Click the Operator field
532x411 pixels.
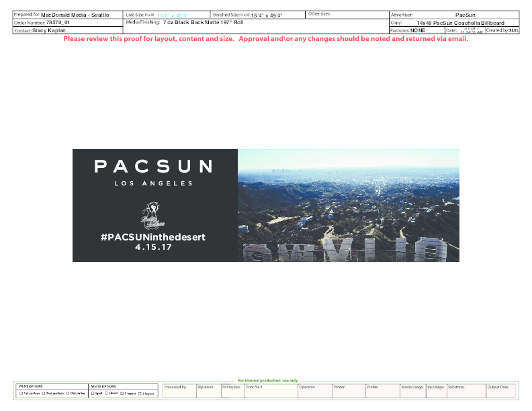click(315, 391)
